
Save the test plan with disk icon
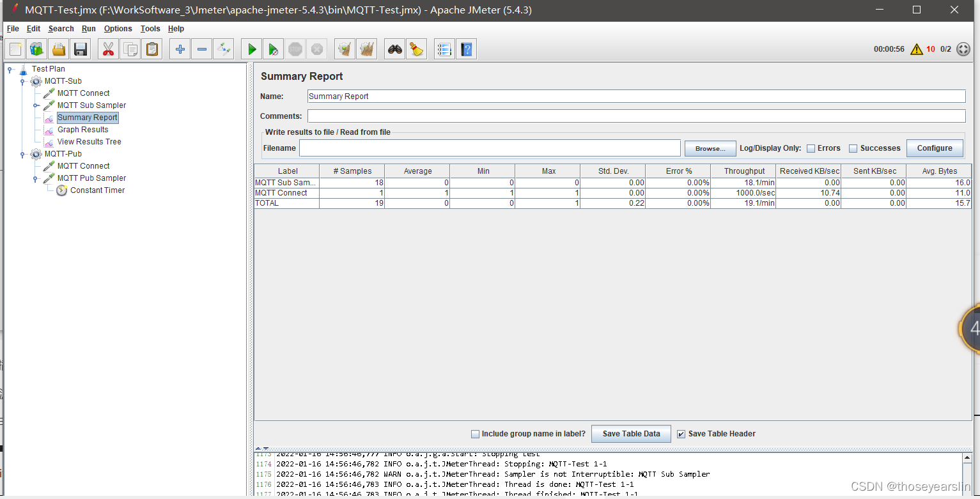pyautogui.click(x=81, y=49)
